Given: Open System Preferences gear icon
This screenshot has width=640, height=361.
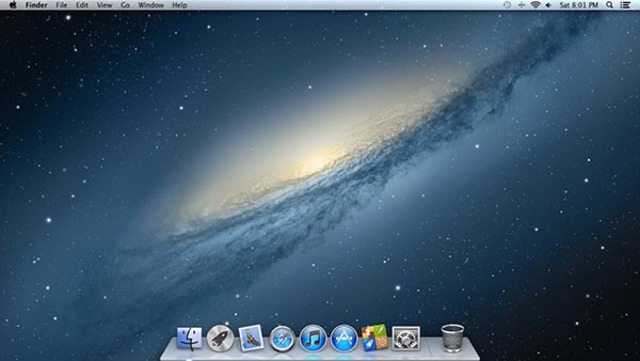Looking at the screenshot, I should 406,338.
